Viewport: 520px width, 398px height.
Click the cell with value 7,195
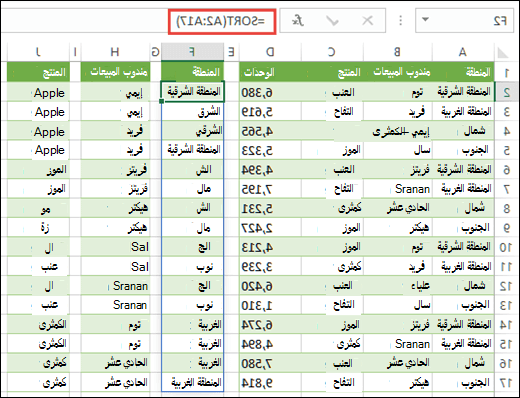270,189
